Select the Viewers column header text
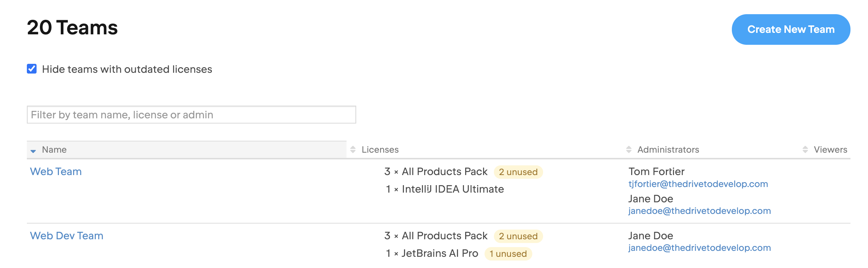Viewport: 868px width, 268px height. 830,150
